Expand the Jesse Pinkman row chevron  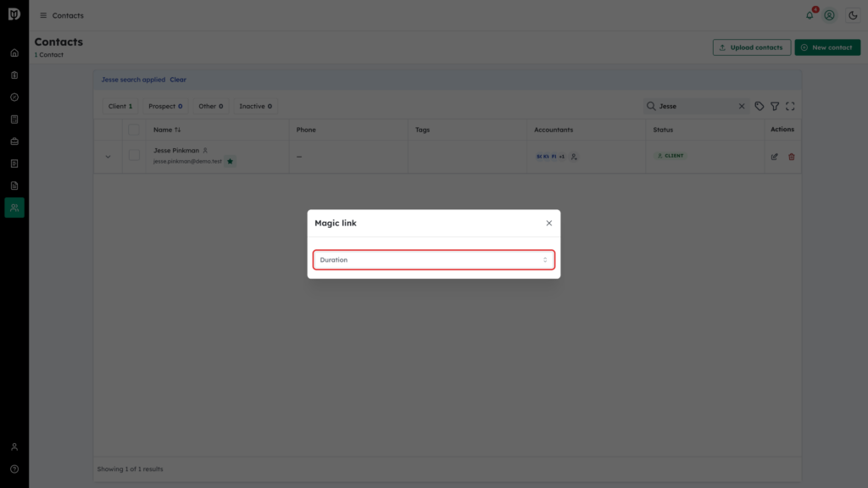(108, 157)
